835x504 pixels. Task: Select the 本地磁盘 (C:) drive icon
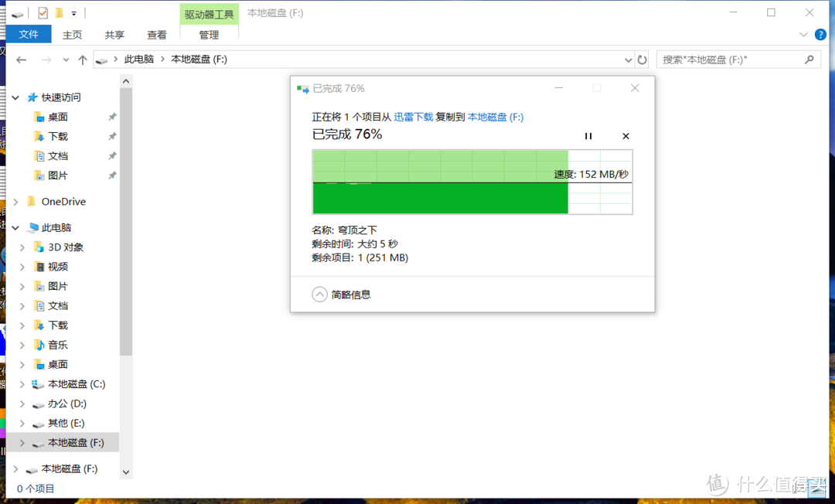[38, 384]
